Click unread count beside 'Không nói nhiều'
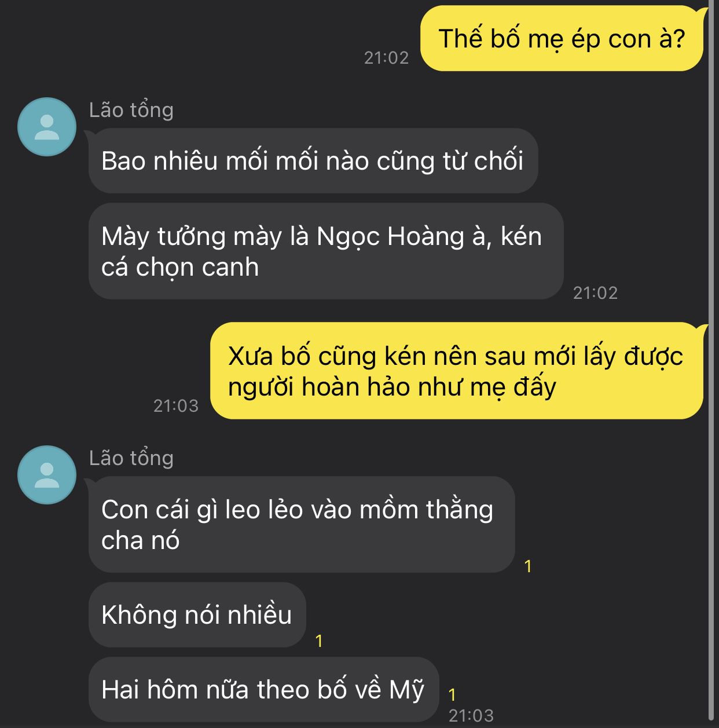 (319, 641)
